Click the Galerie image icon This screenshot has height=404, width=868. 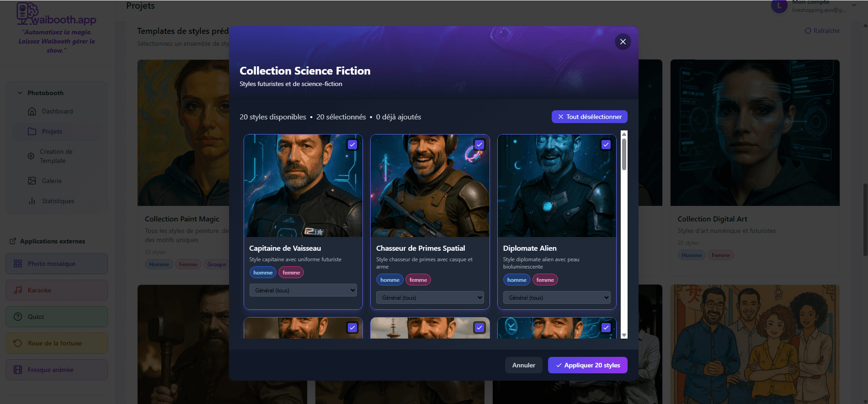tap(32, 181)
